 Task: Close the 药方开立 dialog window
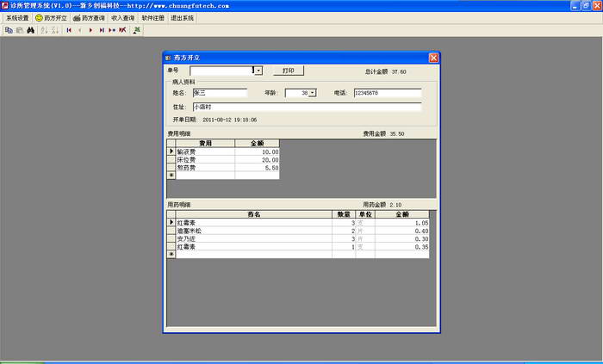pos(433,58)
